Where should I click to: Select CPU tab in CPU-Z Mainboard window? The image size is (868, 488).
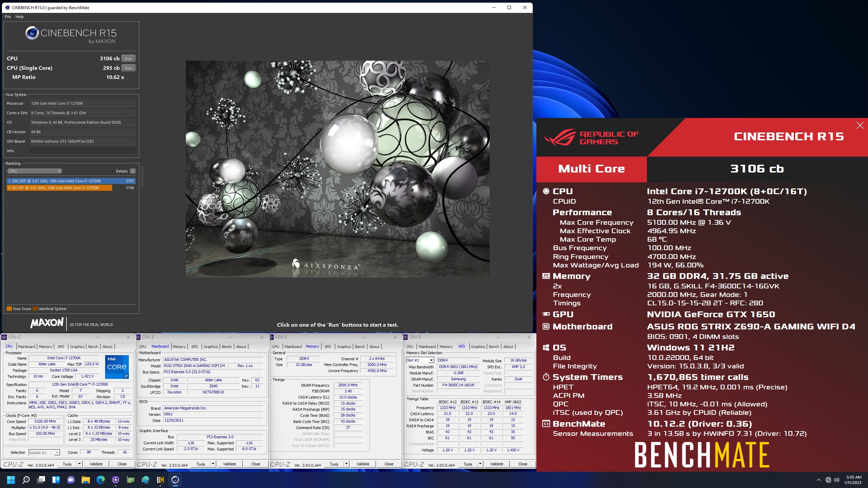(x=142, y=347)
